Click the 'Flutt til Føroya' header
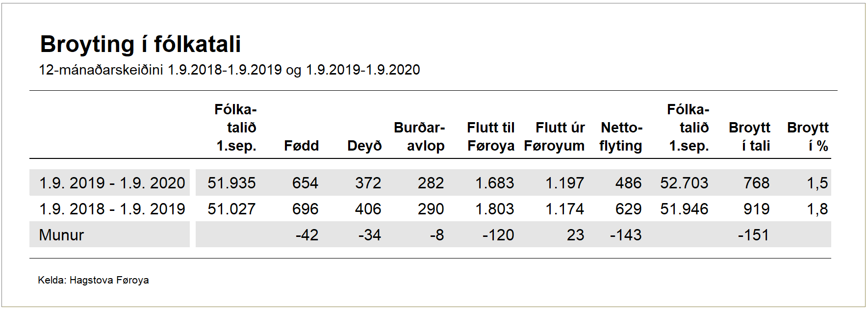Screen dimensions: 868x310 (x=490, y=137)
